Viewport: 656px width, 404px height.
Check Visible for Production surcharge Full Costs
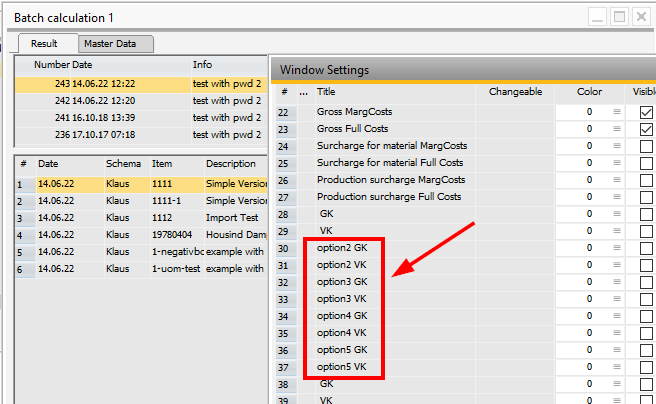(x=646, y=197)
